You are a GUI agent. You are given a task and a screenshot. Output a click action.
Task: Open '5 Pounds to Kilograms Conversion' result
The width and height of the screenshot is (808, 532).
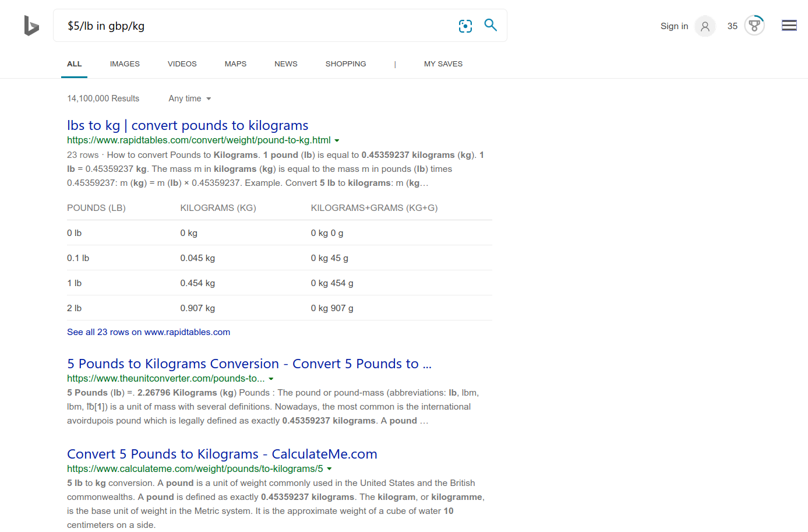click(249, 364)
